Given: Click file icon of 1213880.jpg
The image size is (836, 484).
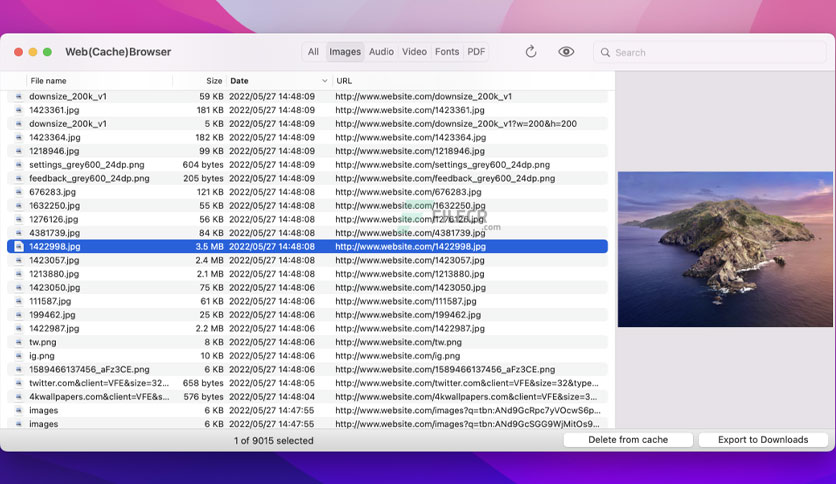Looking at the screenshot, I should pos(19,274).
